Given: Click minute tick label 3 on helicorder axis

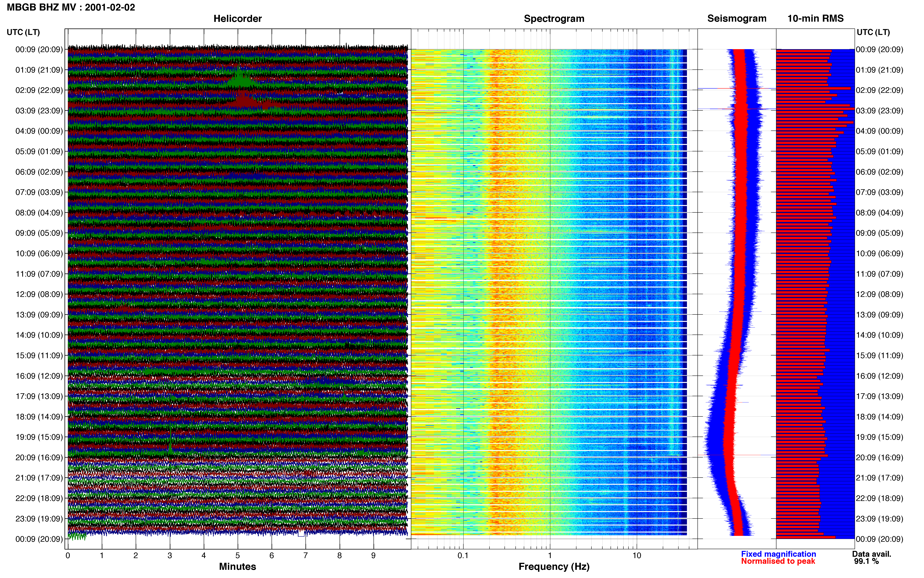Looking at the screenshot, I should [170, 556].
